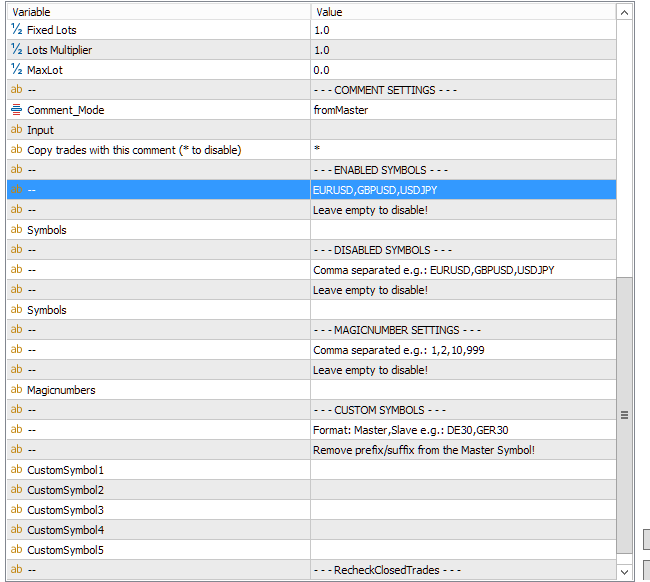Click the copy trades comment value field
The height and width of the screenshot is (582, 650).
[x=462, y=150]
